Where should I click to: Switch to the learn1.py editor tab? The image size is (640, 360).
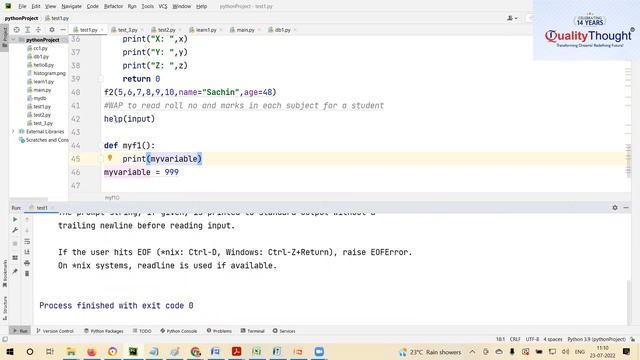206,30
